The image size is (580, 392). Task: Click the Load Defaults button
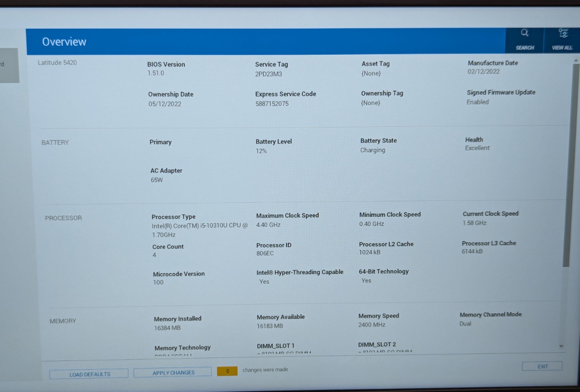pyautogui.click(x=89, y=374)
